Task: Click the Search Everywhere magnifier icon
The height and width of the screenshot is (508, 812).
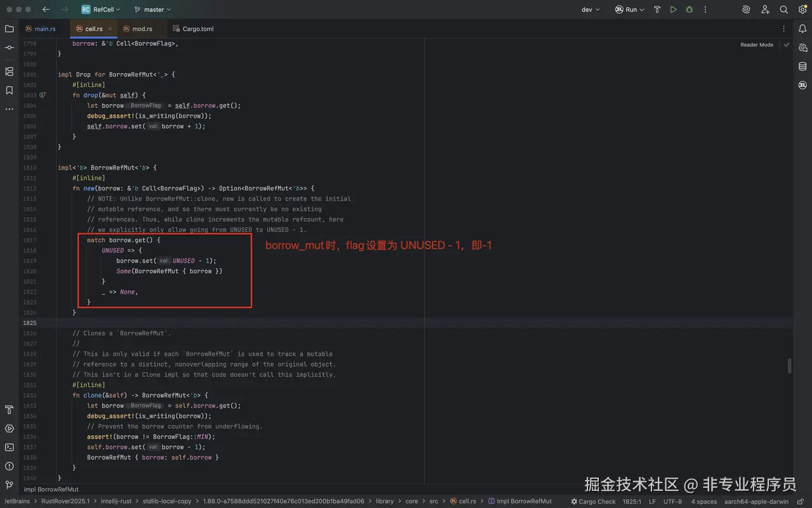Action: pos(783,10)
